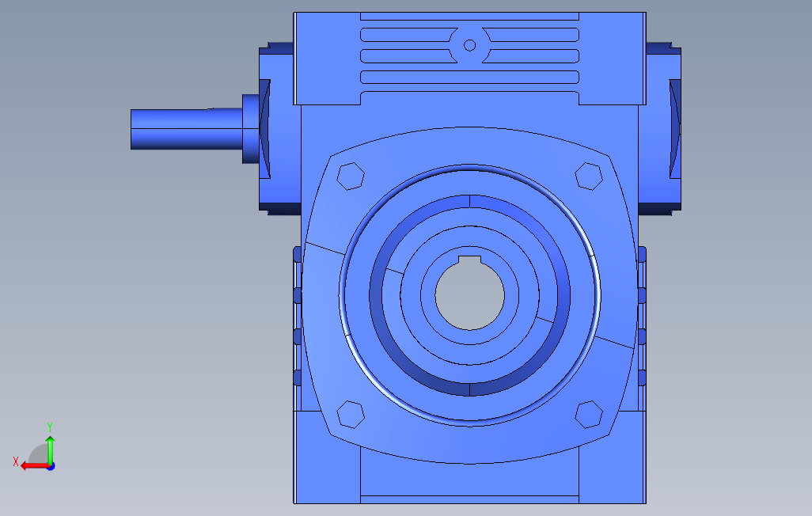
Task: Select the keyed center bore hole
Action: tap(469, 294)
